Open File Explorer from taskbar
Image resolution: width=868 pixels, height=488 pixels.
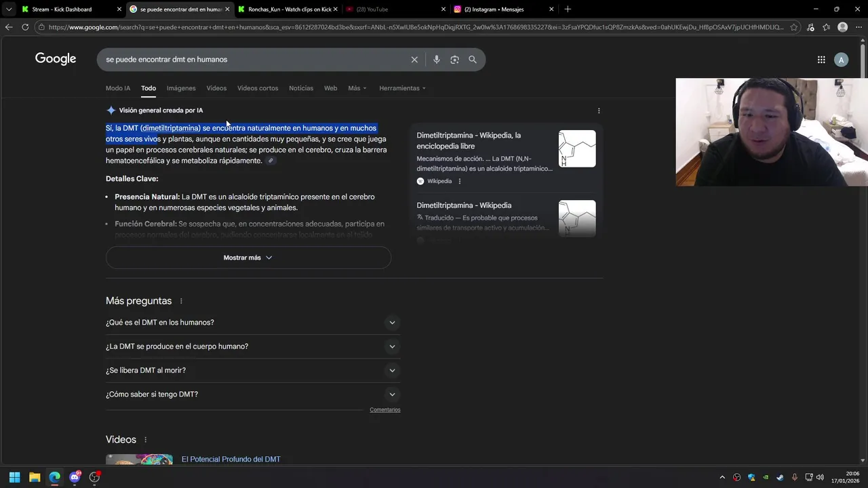[x=35, y=477]
